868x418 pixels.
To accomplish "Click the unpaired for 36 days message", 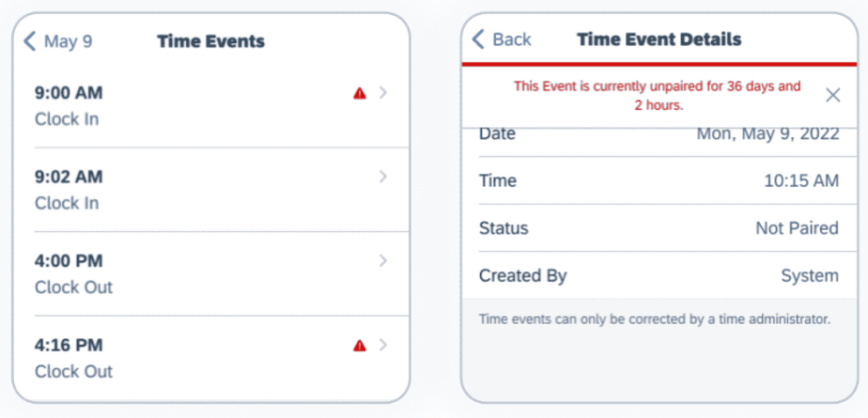I will (x=657, y=95).
